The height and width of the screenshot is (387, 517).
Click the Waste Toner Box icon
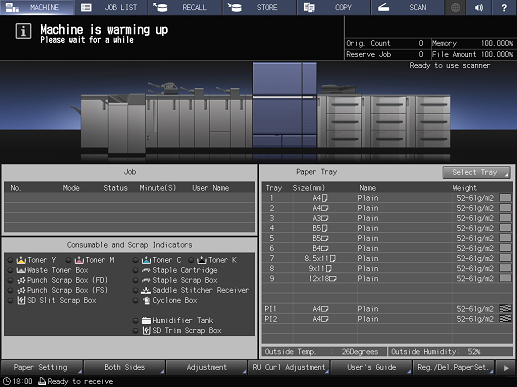[x=21, y=270]
